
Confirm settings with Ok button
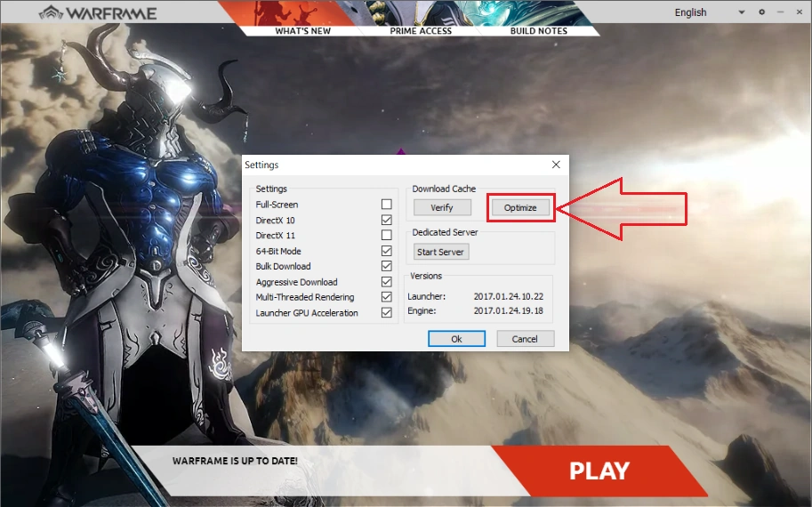click(x=456, y=339)
